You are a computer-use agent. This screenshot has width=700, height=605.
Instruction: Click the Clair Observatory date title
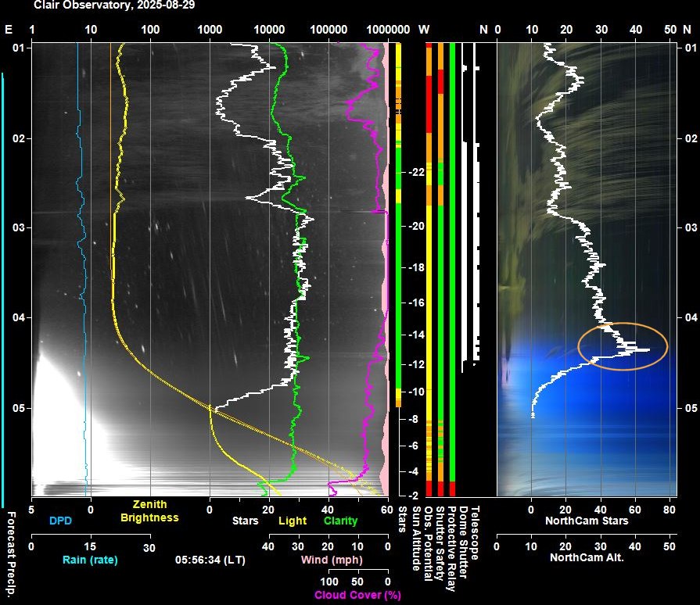point(114,5)
